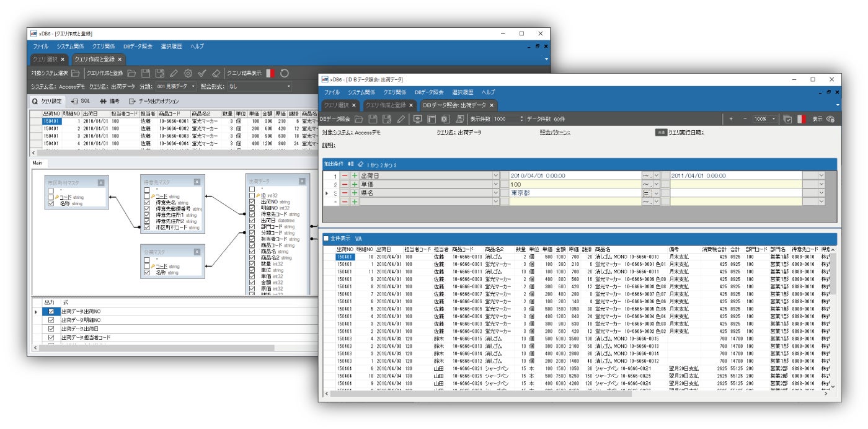Open the DBデータ照会 menu in the front window
This screenshot has width=868, height=429.
(429, 92)
